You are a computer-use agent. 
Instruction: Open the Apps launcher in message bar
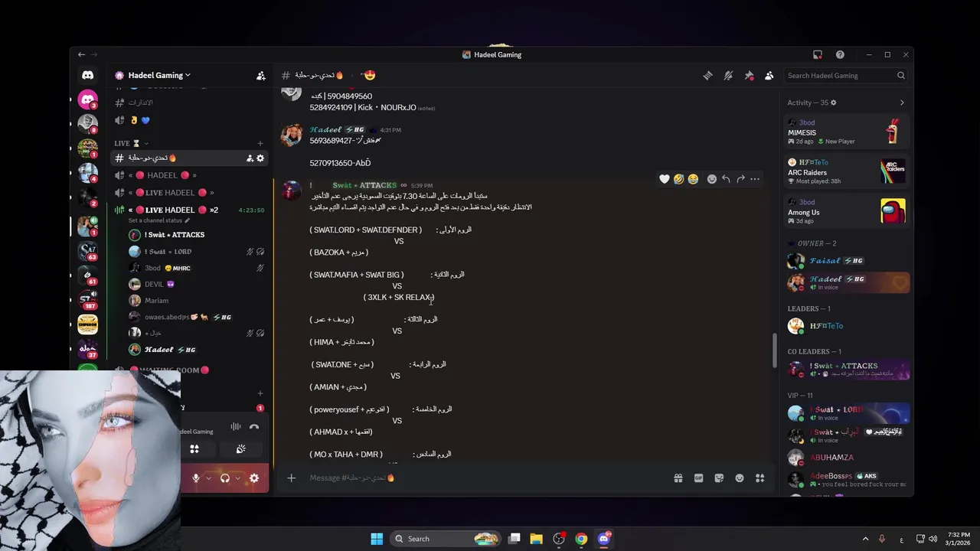point(760,478)
